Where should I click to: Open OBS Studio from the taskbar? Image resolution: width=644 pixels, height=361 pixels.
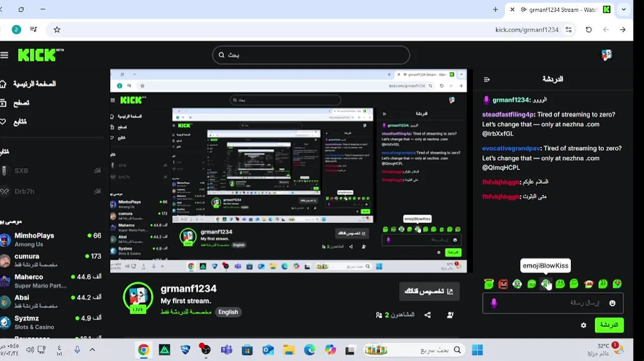[206, 350]
